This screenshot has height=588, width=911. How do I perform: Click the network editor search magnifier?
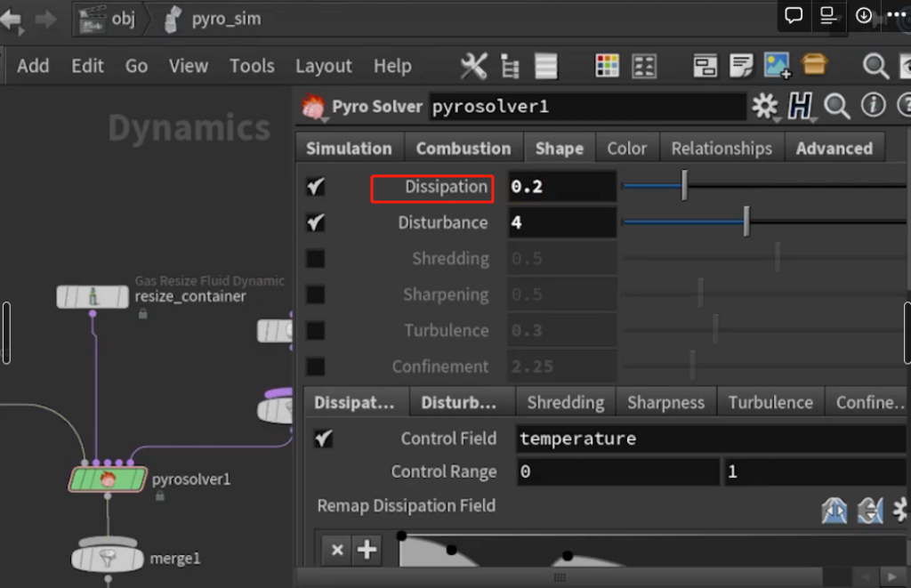[875, 66]
